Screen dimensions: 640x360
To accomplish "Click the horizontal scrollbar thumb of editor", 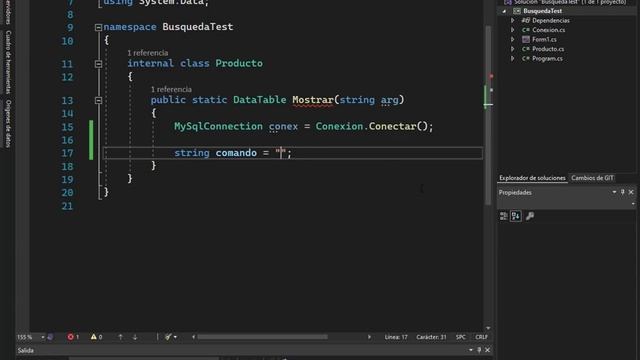I will (262, 337).
